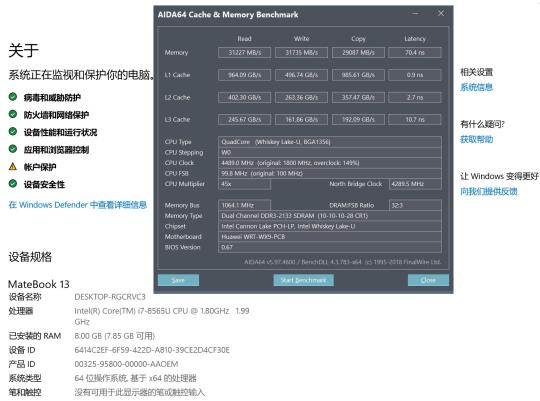The height and width of the screenshot is (401, 540).
Task: Click green check icon beside 设备安全性
Action: (13, 183)
